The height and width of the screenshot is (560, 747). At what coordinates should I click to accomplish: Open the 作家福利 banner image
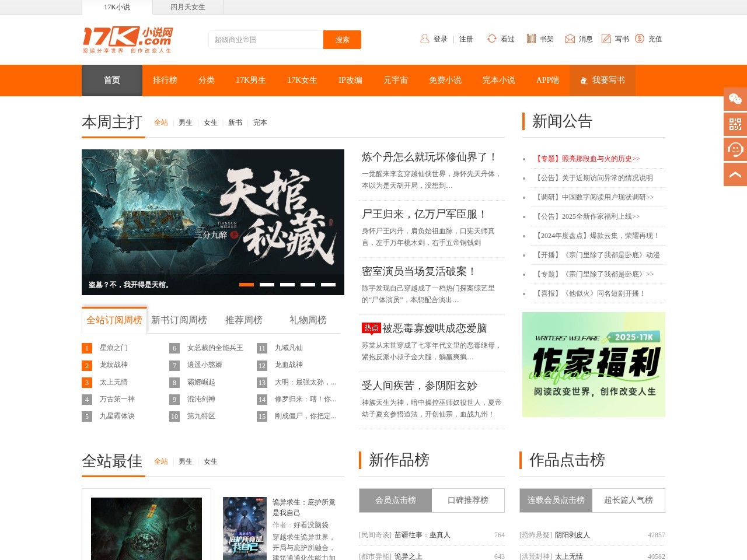point(594,365)
